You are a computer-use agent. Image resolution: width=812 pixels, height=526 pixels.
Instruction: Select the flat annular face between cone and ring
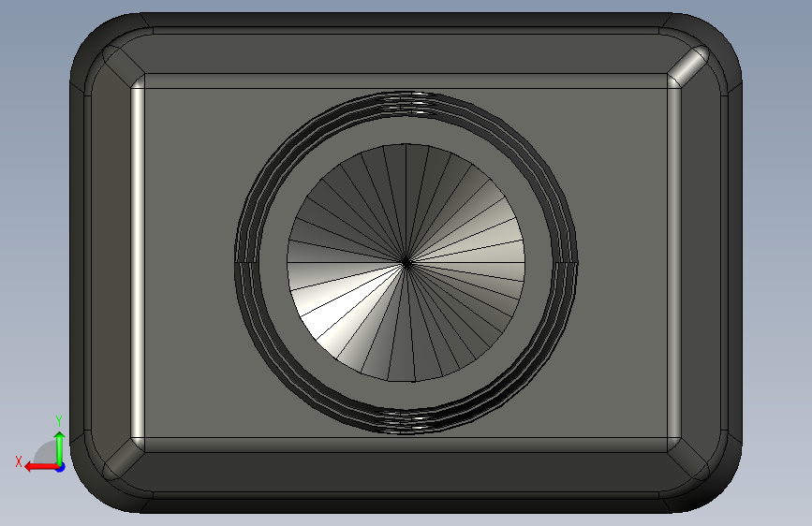coord(273,263)
